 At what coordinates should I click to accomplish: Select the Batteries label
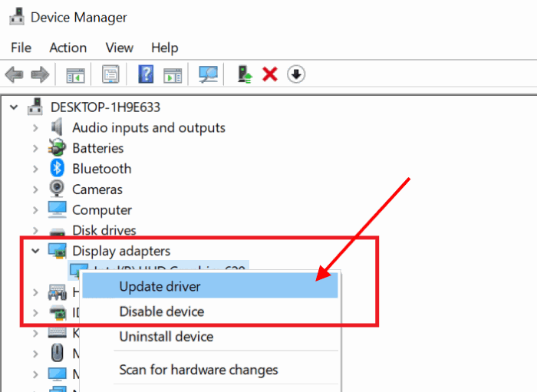coord(98,148)
